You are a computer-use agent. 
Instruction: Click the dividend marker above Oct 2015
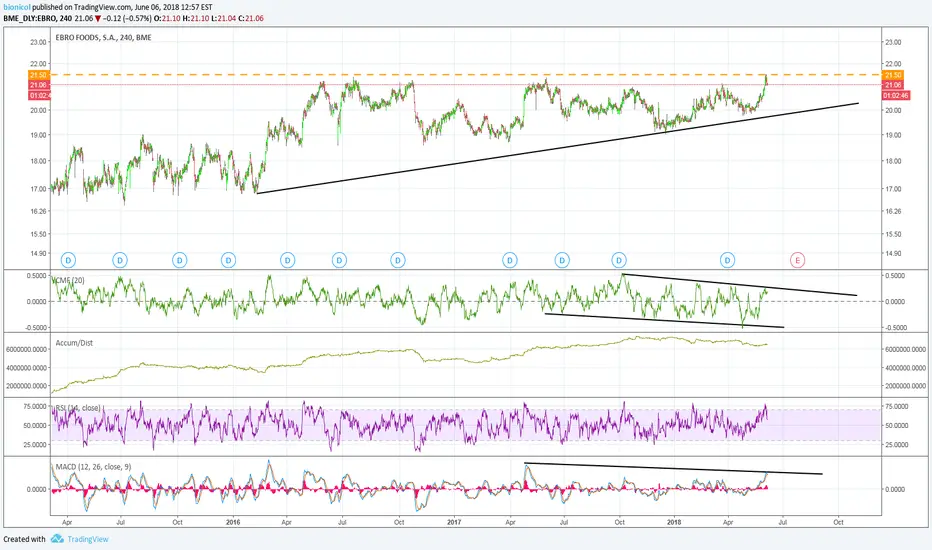tap(180, 260)
